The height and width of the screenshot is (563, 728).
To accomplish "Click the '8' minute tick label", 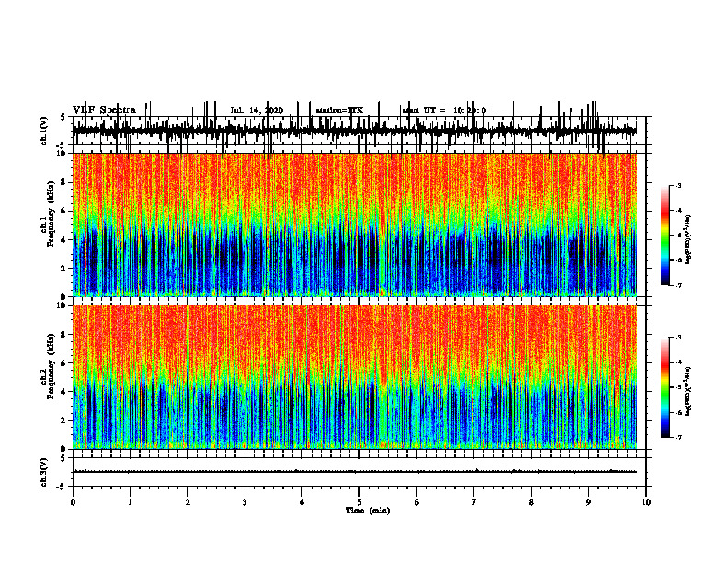I will click(531, 502).
